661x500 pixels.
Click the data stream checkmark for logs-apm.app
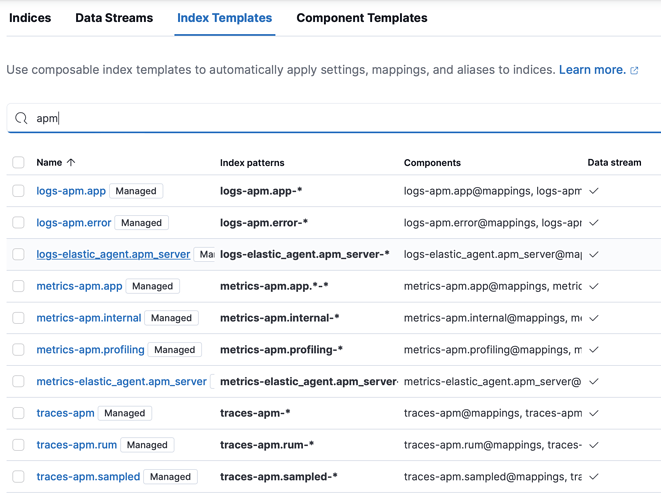click(x=594, y=191)
